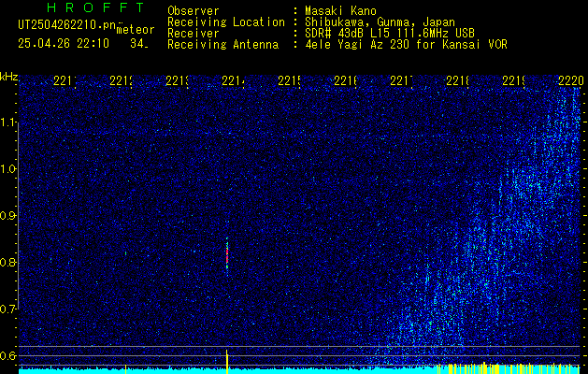The image size is (588, 374).
Task: Click the 2214 time axis marker
Action: (233, 80)
